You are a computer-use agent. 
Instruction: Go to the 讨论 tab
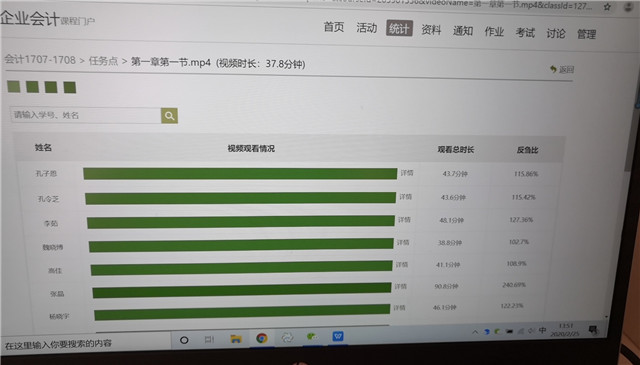tap(556, 33)
